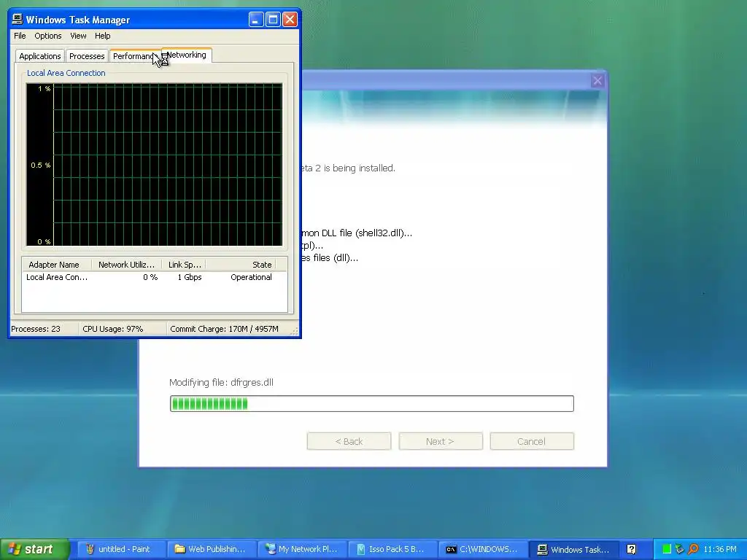Image resolution: width=747 pixels, height=560 pixels.
Task: Click the 'Operational' state cell
Action: tap(251, 277)
